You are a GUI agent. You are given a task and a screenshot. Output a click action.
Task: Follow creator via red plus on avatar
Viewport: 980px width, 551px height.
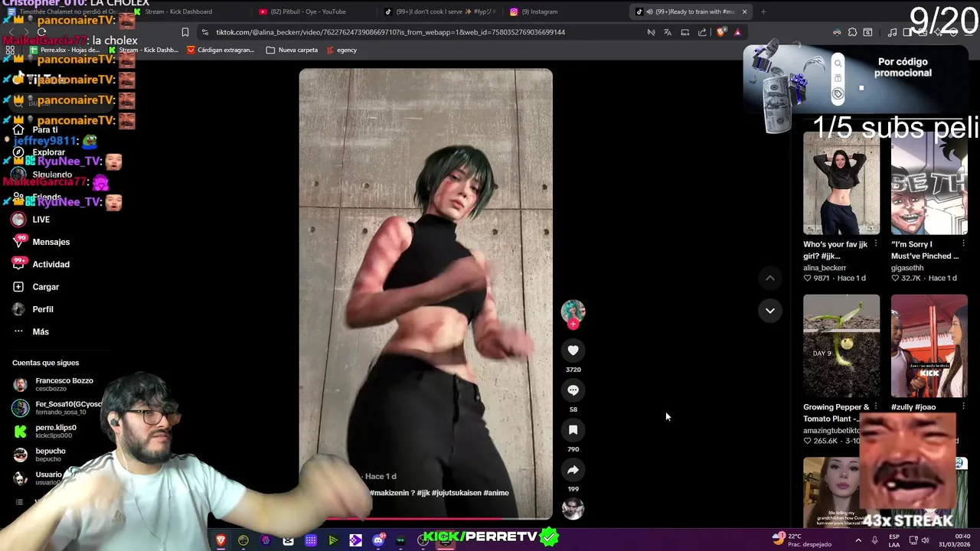(x=573, y=324)
